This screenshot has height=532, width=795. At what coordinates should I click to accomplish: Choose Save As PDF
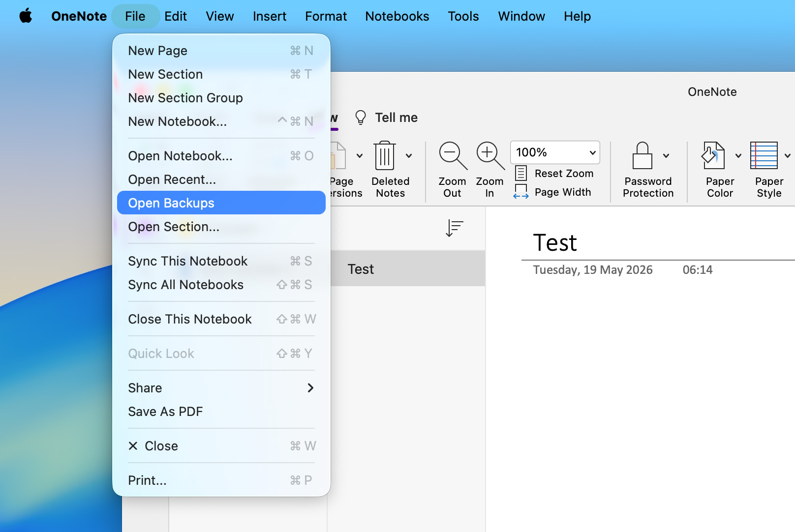click(x=221, y=412)
